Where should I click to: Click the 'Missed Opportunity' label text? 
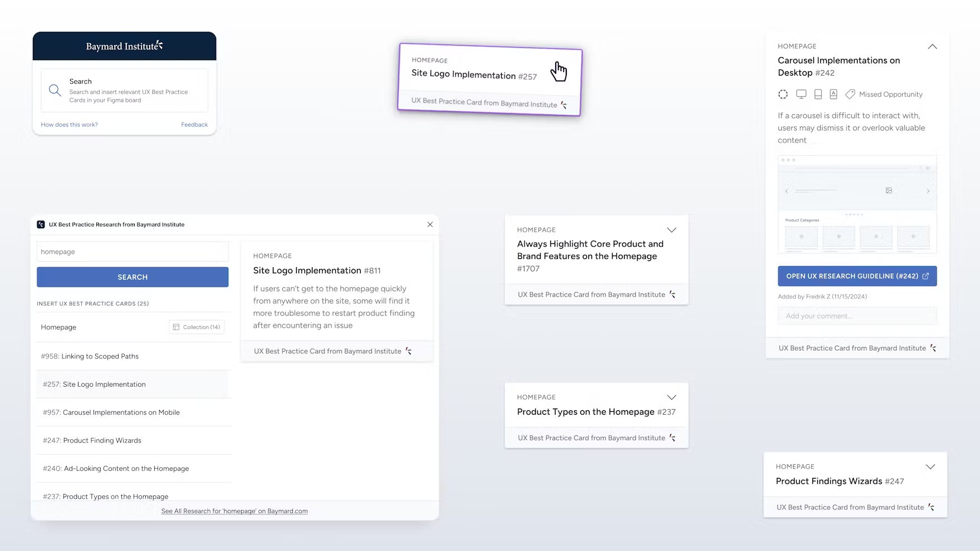point(891,94)
